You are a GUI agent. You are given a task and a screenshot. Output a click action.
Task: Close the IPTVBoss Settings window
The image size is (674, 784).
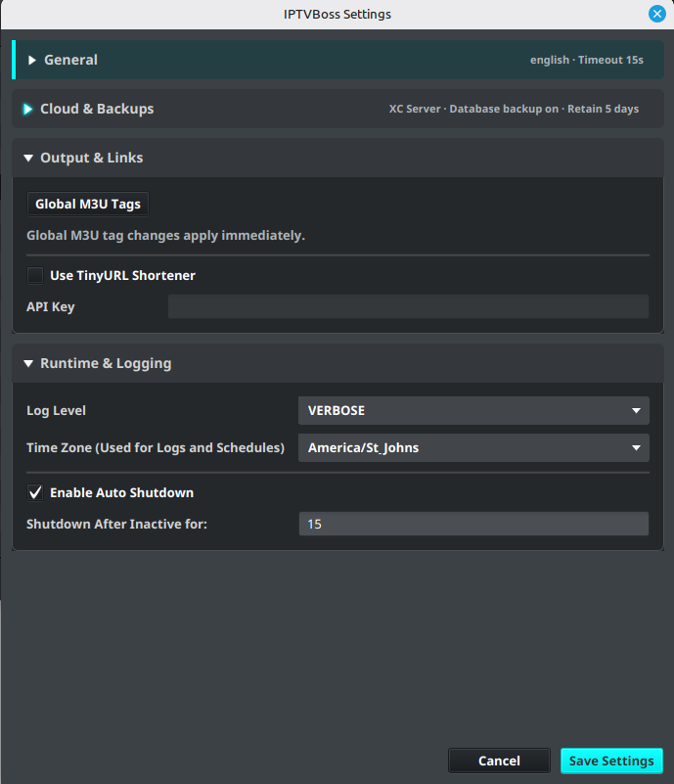(657, 14)
